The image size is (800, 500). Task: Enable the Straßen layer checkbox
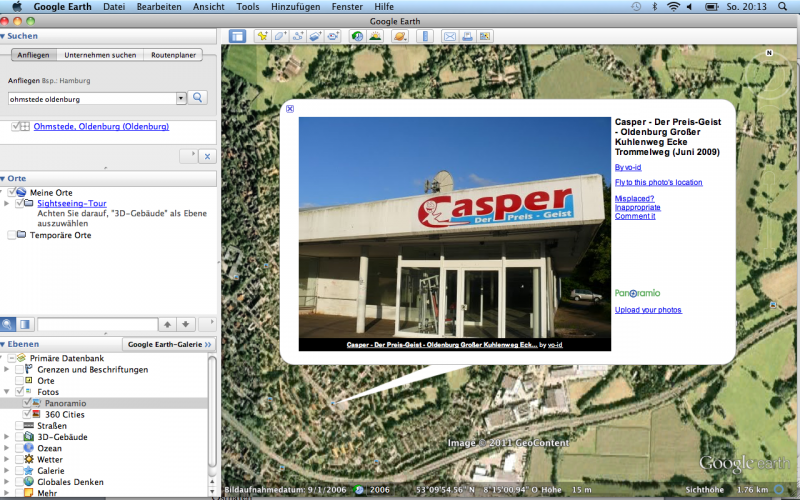[x=20, y=426]
